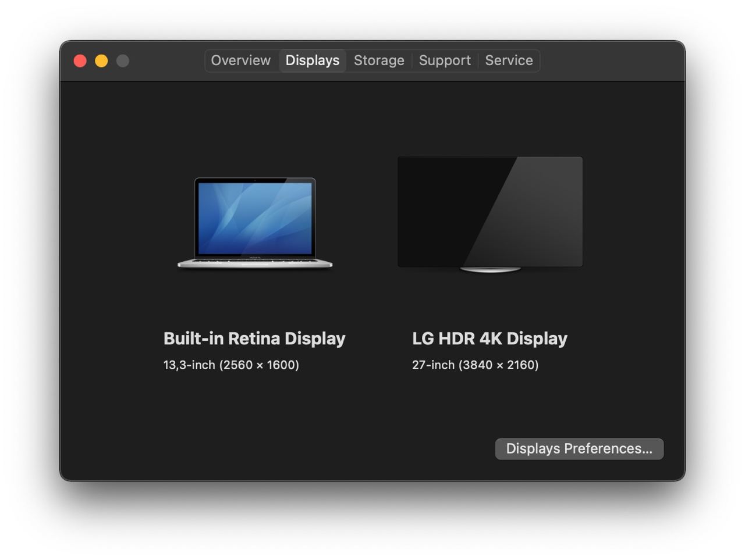Click the 13,3-inch (2560 × 1600) text

[x=231, y=365]
